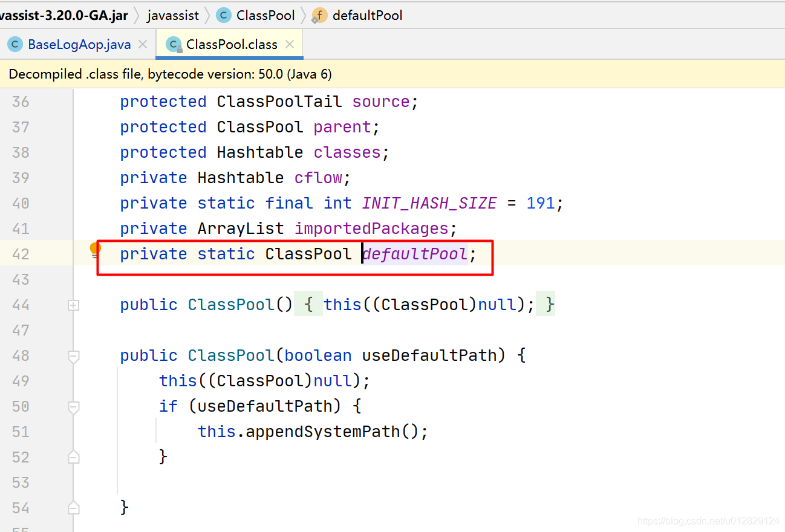The image size is (785, 532).
Task: Click the source field name on line 36
Action: [381, 102]
